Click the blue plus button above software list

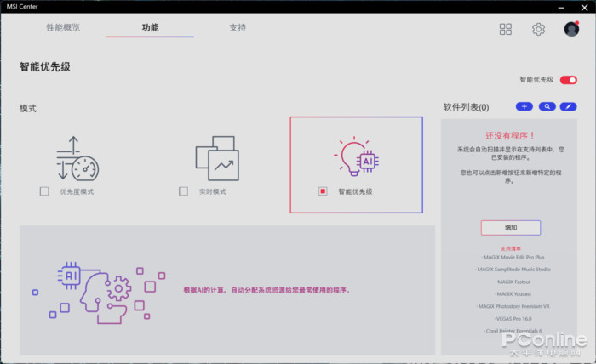(x=524, y=106)
